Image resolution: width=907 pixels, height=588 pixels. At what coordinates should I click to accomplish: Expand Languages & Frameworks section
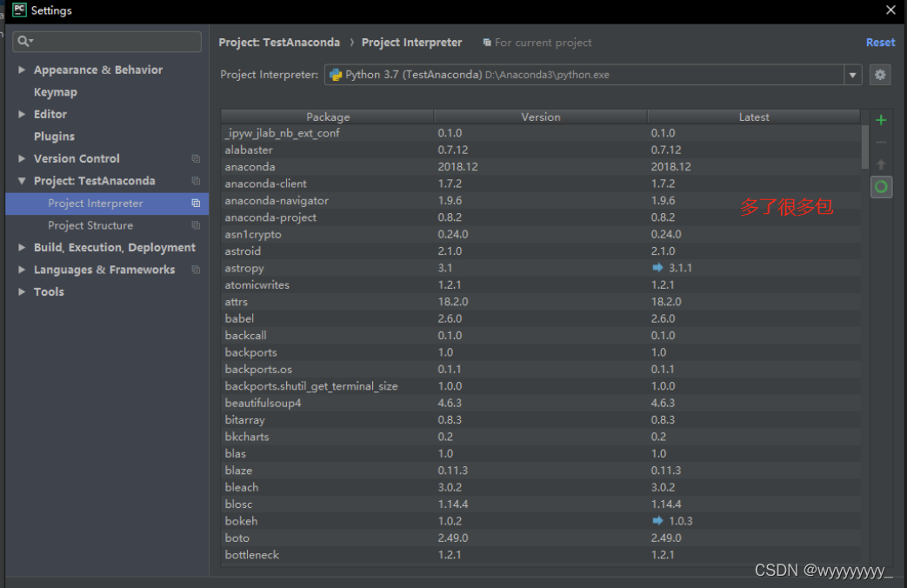point(22,270)
